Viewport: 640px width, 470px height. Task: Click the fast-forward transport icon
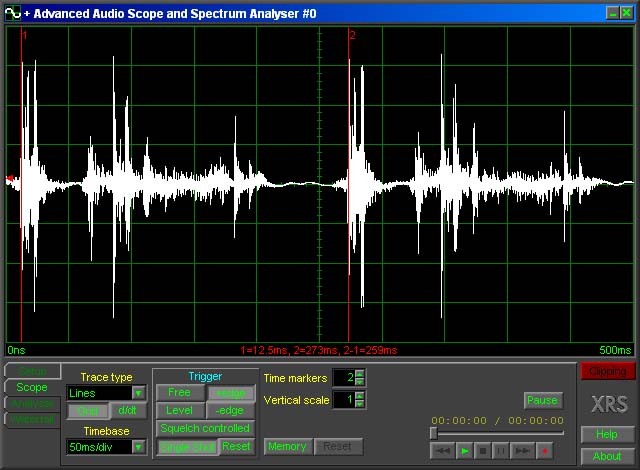click(522, 451)
